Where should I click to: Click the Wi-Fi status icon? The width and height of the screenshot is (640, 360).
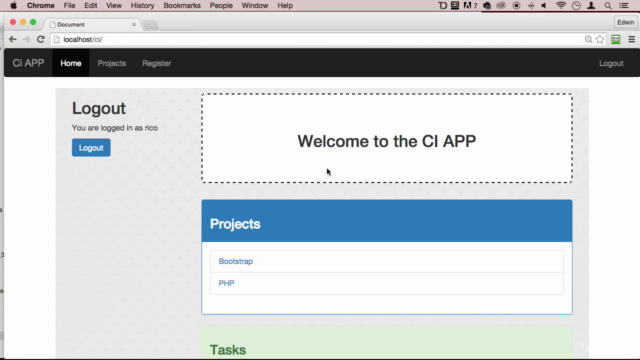click(561, 6)
